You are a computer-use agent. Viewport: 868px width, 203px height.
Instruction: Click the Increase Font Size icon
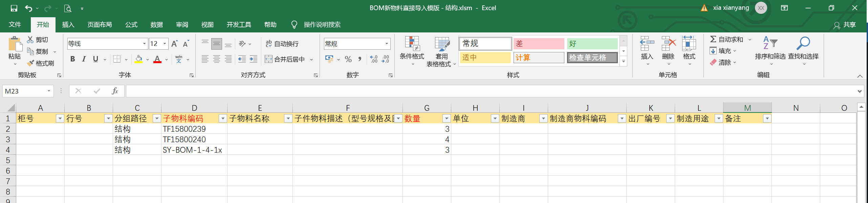coord(174,44)
